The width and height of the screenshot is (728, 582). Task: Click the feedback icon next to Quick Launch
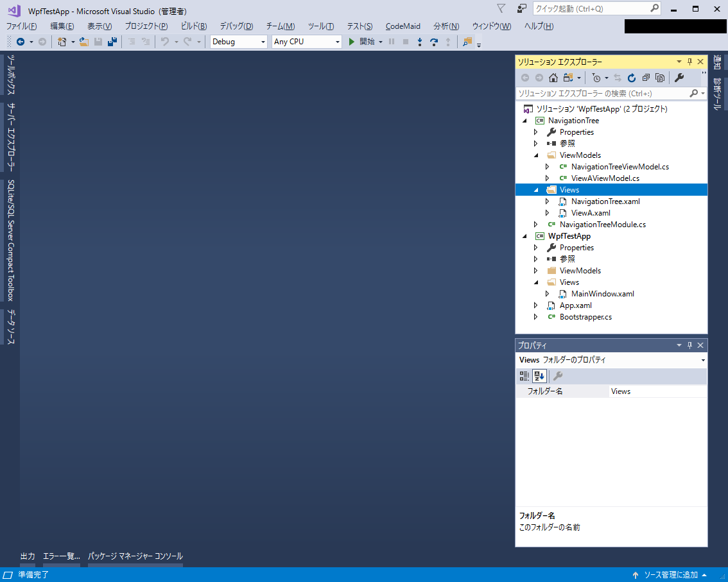tap(522, 8)
